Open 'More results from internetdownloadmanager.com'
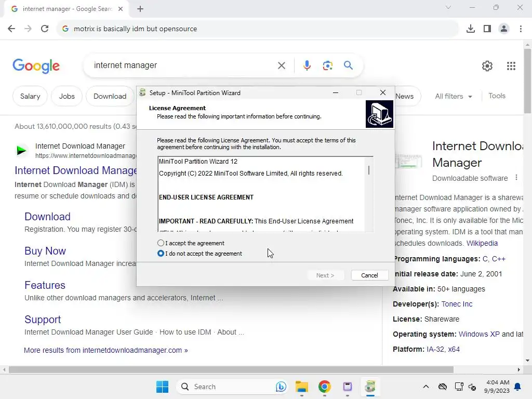Image resolution: width=532 pixels, height=399 pixels. (x=106, y=350)
